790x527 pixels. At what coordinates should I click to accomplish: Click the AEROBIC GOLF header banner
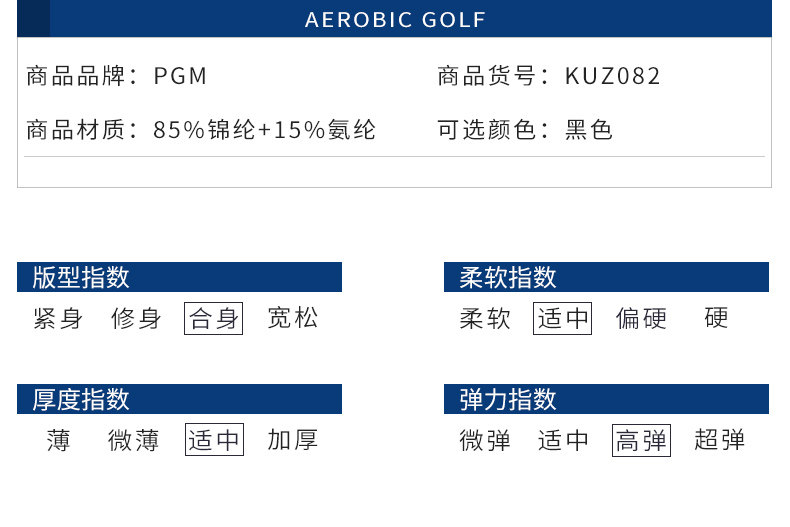pos(395,20)
